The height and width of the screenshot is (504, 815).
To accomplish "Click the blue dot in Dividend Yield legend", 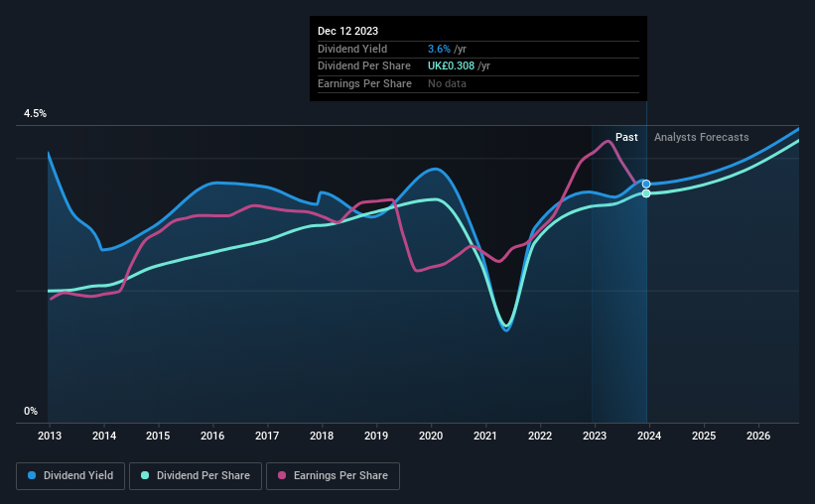I will pyautogui.click(x=32, y=475).
